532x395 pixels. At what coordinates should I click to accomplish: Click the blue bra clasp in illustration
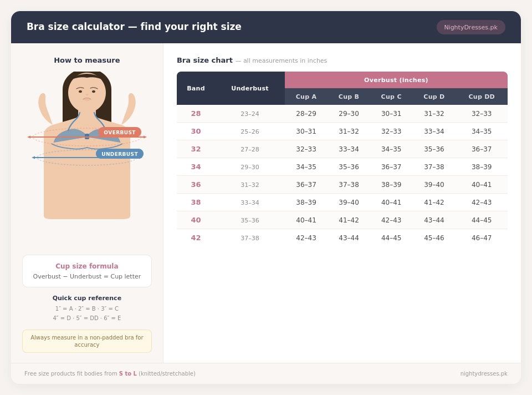(x=87, y=136)
